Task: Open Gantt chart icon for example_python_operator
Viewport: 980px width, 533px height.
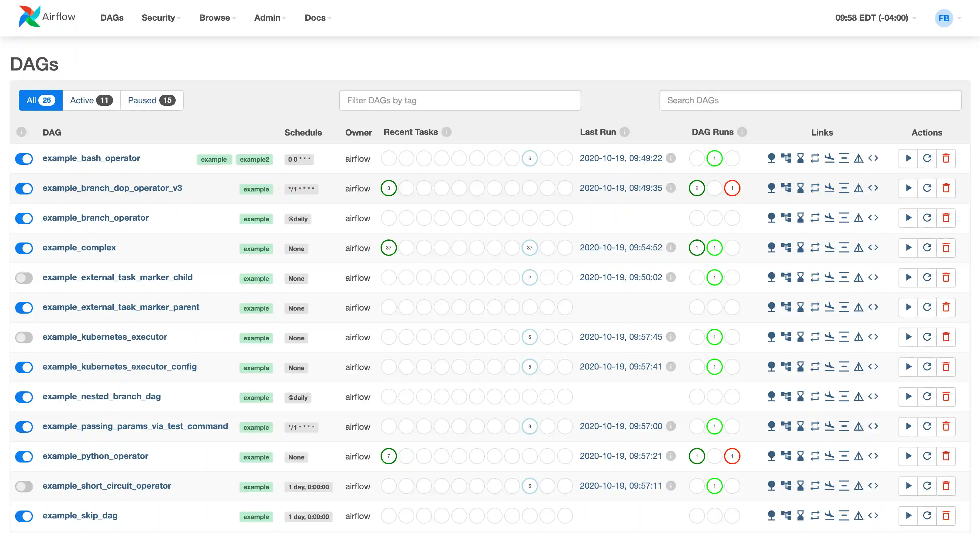Action: click(x=844, y=456)
